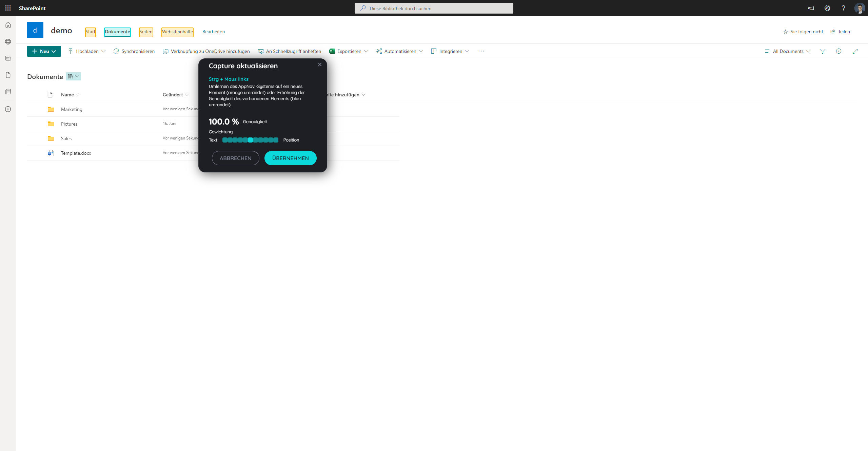
Task: Close the Capture aktualisieren dialog
Action: [x=320, y=64]
